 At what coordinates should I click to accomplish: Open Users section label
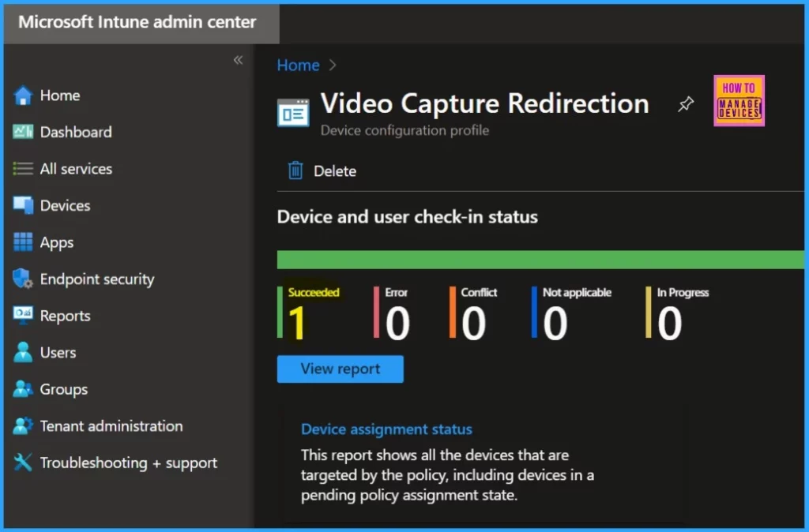pyautogui.click(x=58, y=353)
